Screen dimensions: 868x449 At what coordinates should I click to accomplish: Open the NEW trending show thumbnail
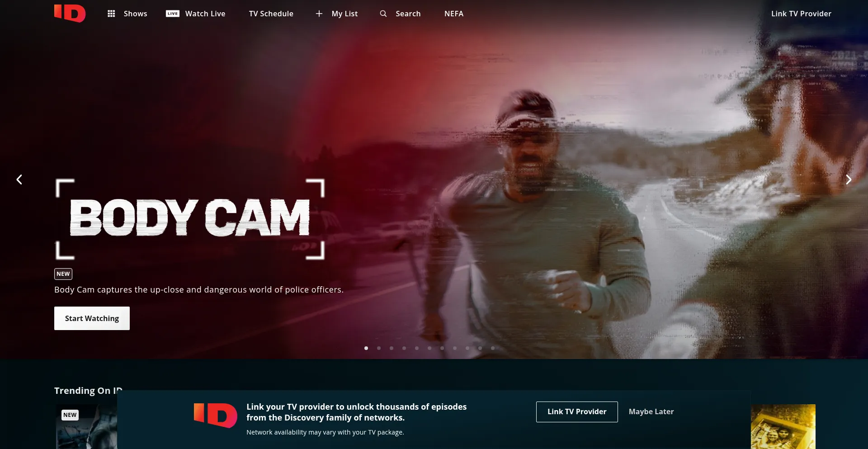(86, 426)
